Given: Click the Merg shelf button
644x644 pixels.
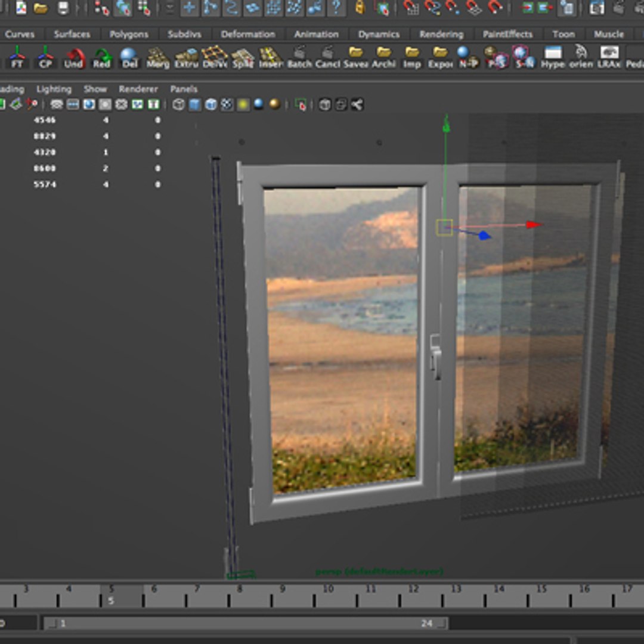Looking at the screenshot, I should (x=158, y=57).
